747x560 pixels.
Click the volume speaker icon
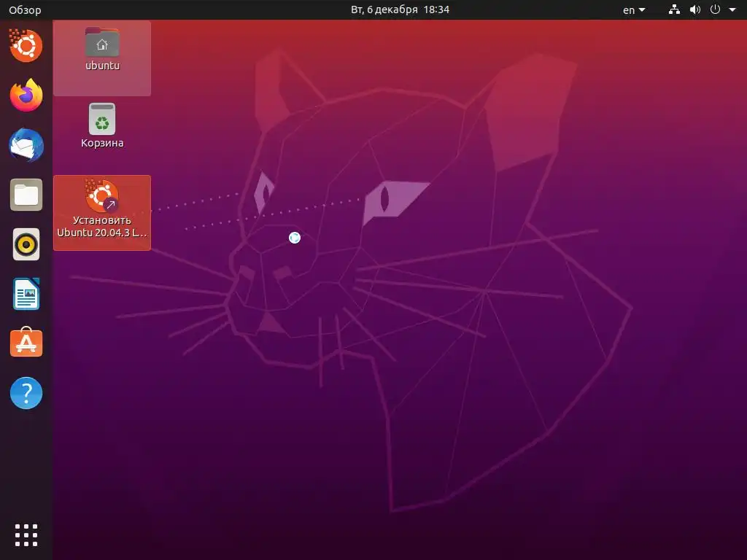pyautogui.click(x=695, y=9)
